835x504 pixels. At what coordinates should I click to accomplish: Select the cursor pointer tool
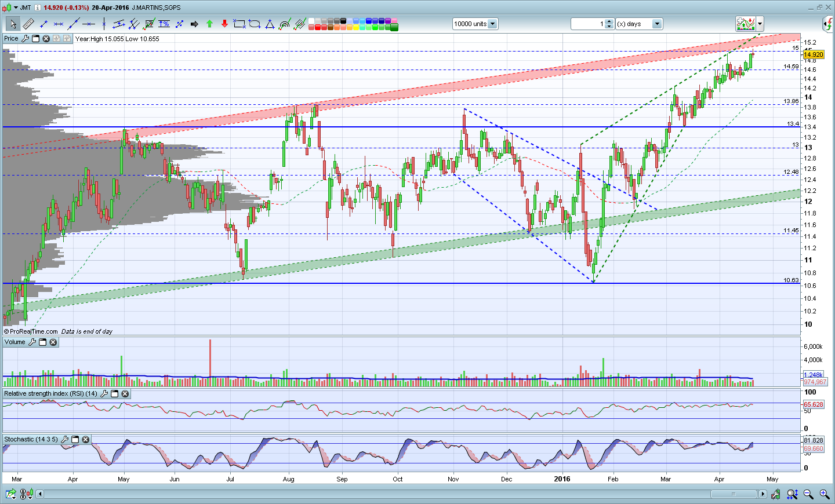tap(13, 24)
